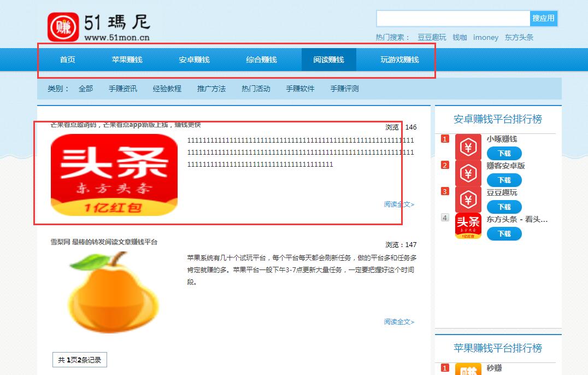588x375 pixels.
Task: Click the 51瑪尼 red logo icon
Action: (x=63, y=27)
